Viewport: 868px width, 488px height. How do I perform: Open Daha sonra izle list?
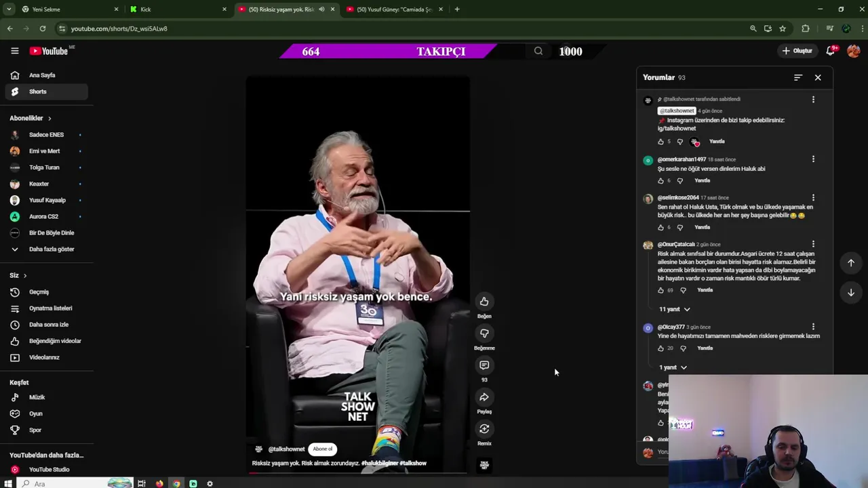click(x=47, y=325)
